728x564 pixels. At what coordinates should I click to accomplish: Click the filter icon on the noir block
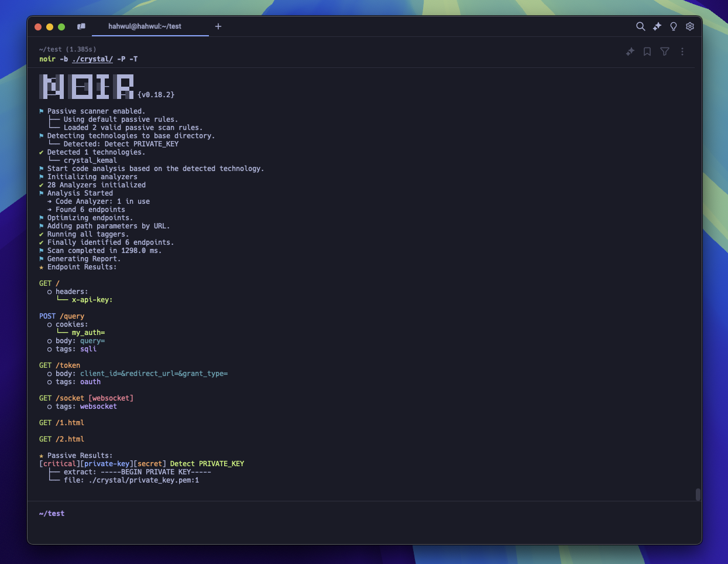(x=664, y=52)
